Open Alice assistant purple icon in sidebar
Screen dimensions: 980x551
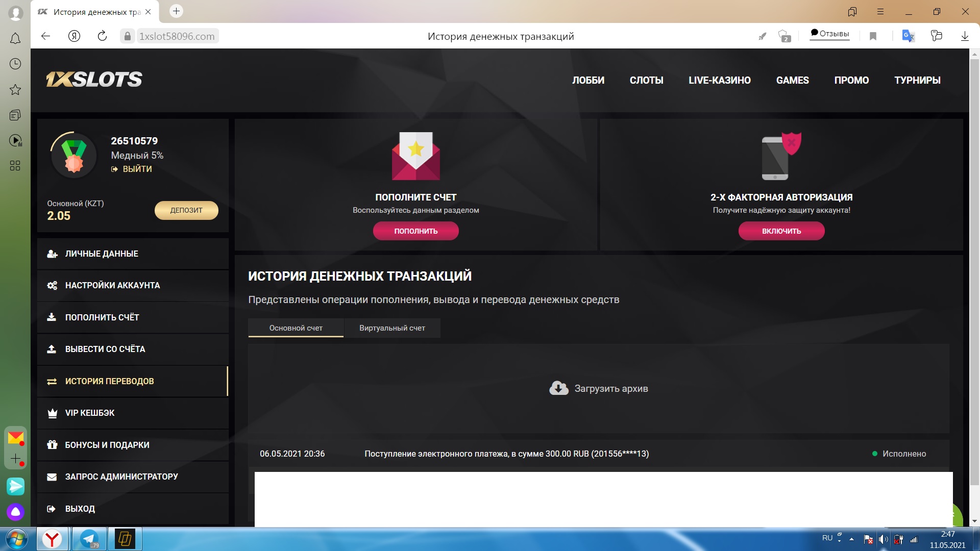point(15,512)
